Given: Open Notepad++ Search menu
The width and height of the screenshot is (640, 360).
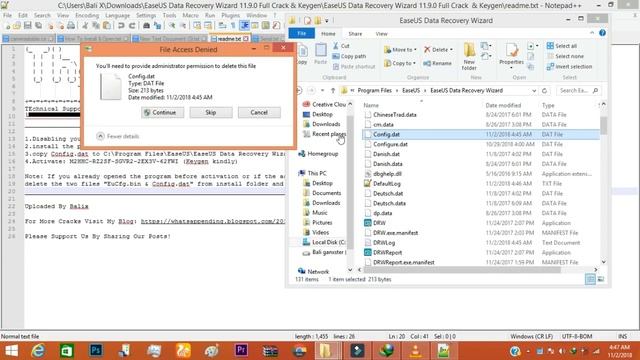Looking at the screenshot, I should click(x=42, y=16).
